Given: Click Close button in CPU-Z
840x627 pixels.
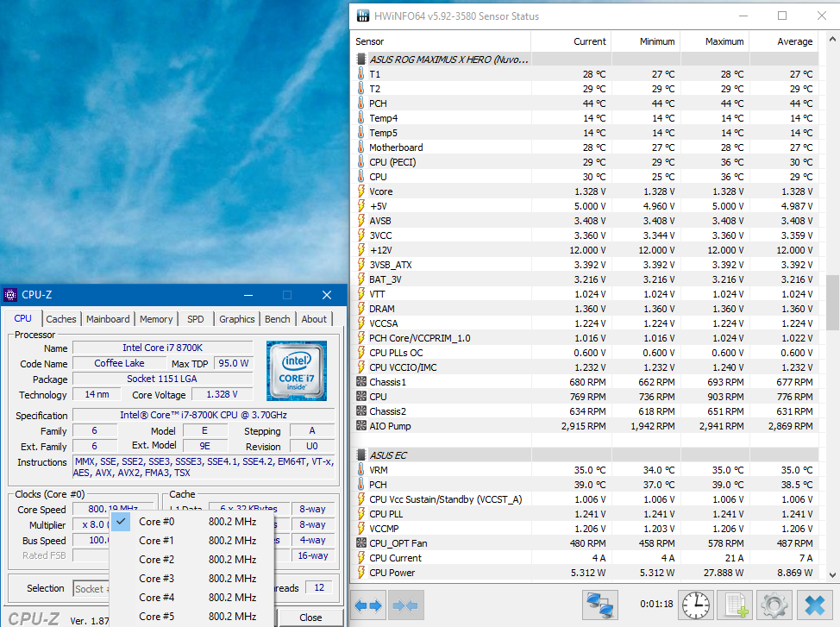Looking at the screenshot, I should pos(310,618).
